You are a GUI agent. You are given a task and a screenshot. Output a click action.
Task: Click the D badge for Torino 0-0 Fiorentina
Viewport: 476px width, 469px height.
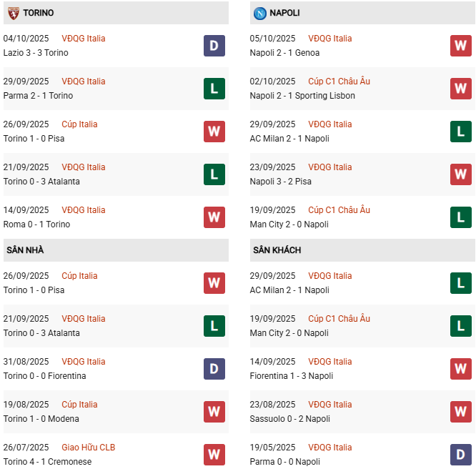pos(214,369)
